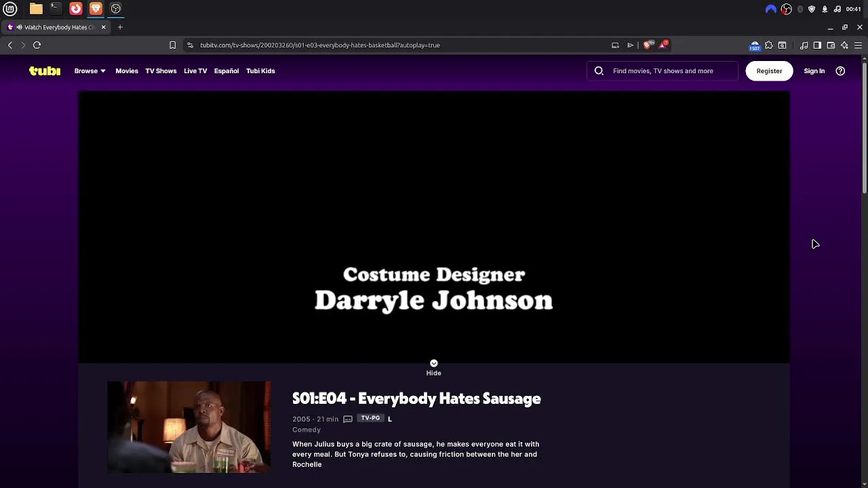Select the Watch Everybody Hates Chris tab

[57, 27]
